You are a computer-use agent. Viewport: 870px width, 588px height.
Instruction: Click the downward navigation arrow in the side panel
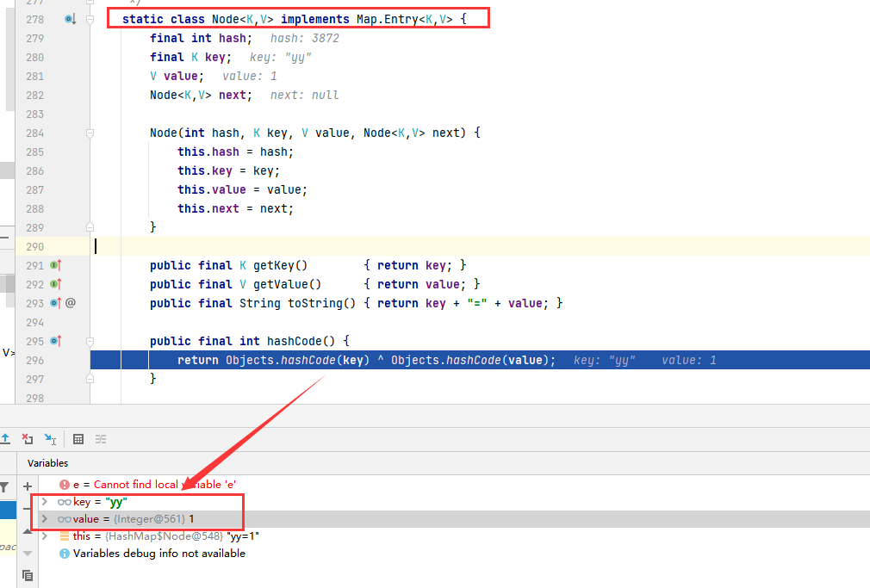pyautogui.click(x=27, y=552)
